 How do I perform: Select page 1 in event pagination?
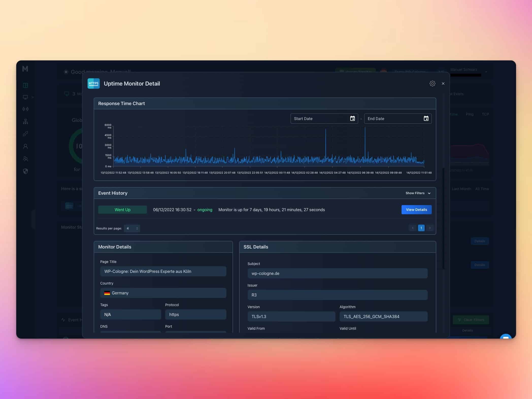pyautogui.click(x=421, y=228)
